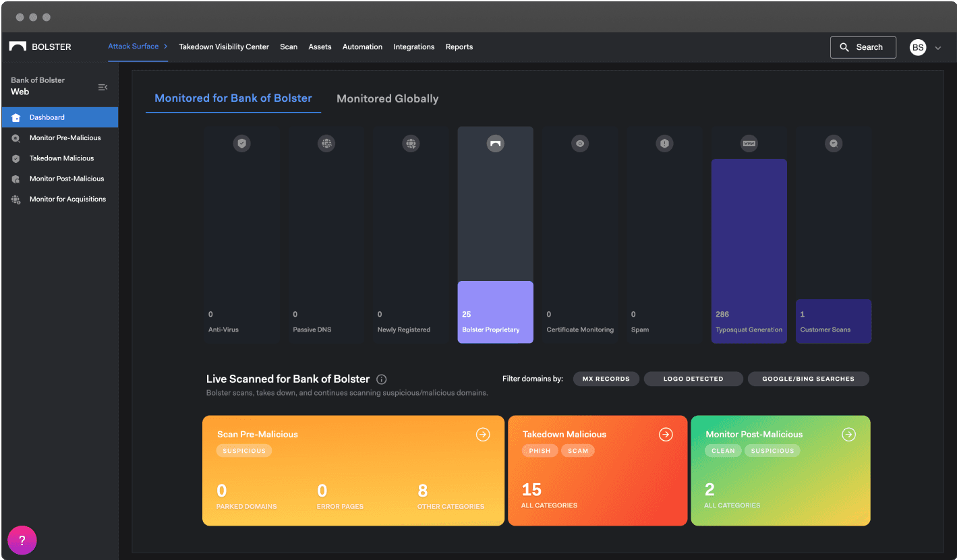The height and width of the screenshot is (560, 957).
Task: Toggle the LOGO DETECTED filter
Action: tap(693, 379)
